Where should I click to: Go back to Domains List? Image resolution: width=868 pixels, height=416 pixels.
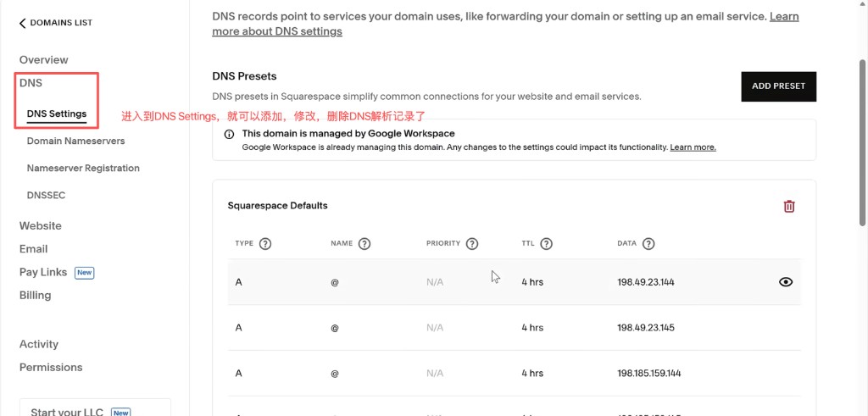[x=56, y=23]
